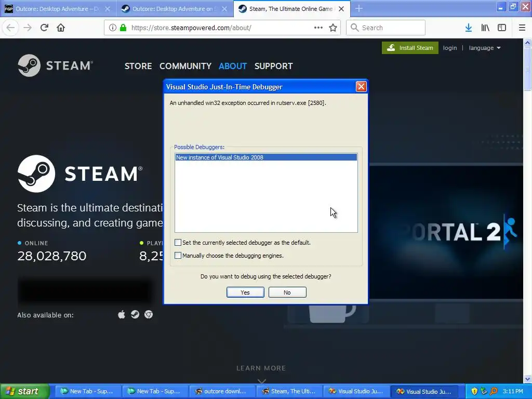Click the Chrome OS platform icon
Viewport: 532px width, 399px height.
149,315
